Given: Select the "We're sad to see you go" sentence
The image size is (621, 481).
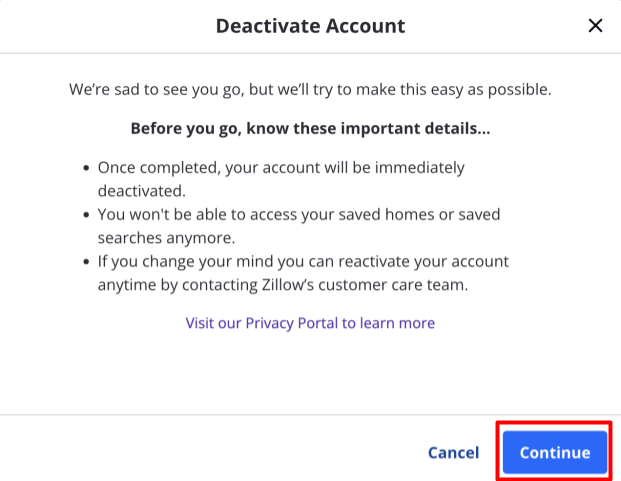Looking at the screenshot, I should click(x=310, y=90).
